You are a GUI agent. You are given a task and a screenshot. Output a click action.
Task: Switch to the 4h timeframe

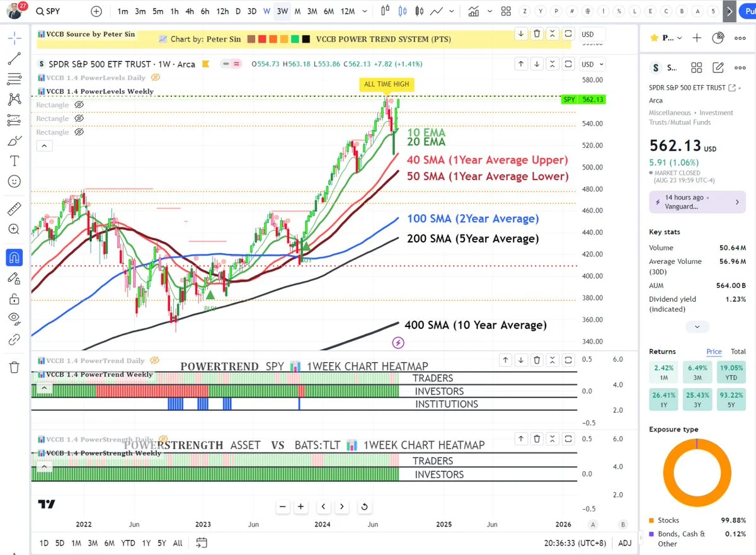click(x=190, y=11)
